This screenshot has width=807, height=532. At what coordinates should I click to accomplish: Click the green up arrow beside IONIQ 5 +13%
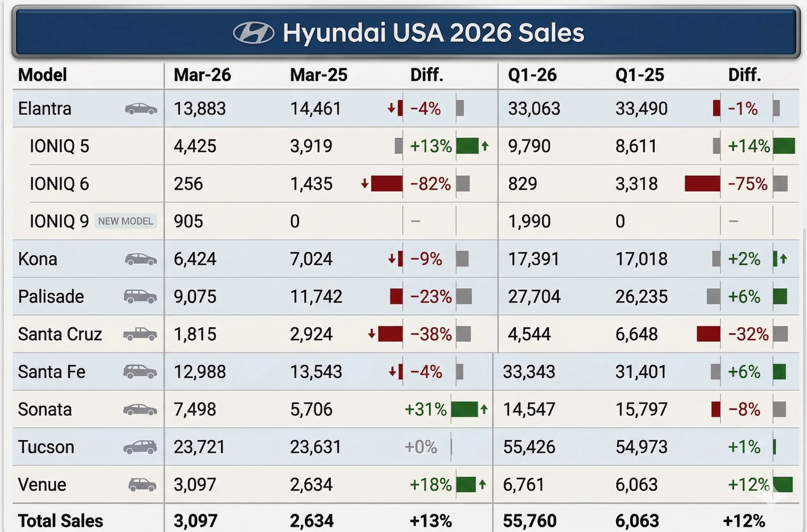pos(485,146)
